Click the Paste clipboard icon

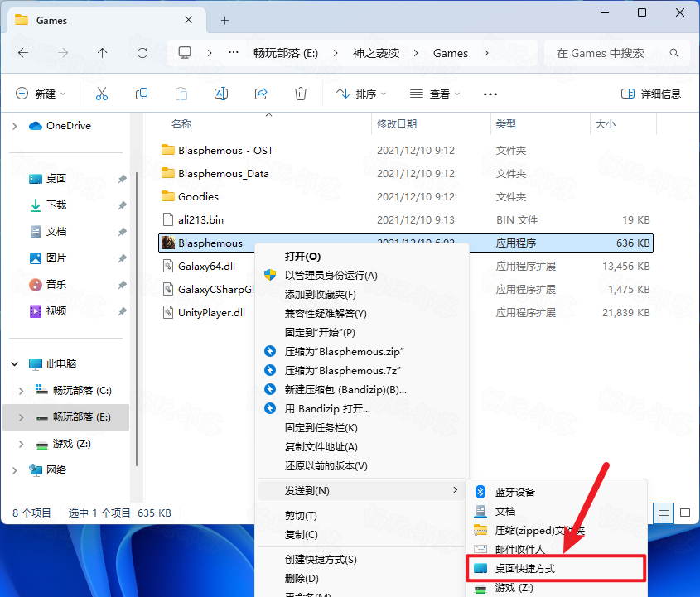[181, 94]
